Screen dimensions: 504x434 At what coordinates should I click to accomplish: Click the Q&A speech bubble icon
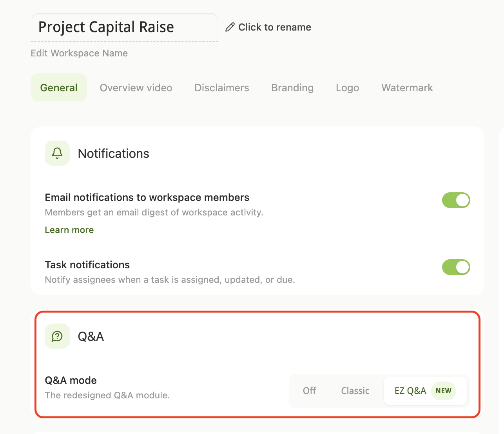(57, 336)
